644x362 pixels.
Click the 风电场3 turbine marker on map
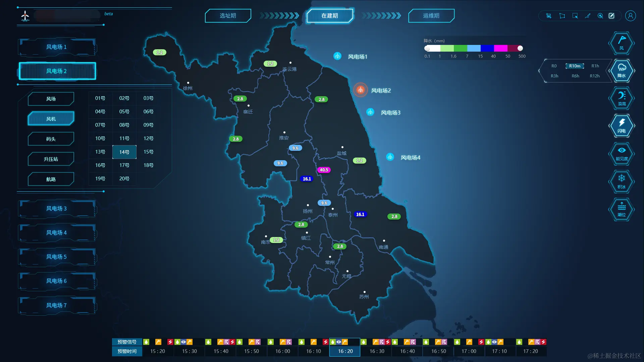pos(370,112)
